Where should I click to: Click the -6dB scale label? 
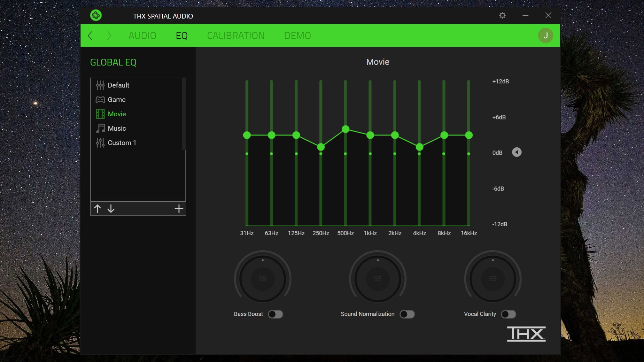(498, 189)
